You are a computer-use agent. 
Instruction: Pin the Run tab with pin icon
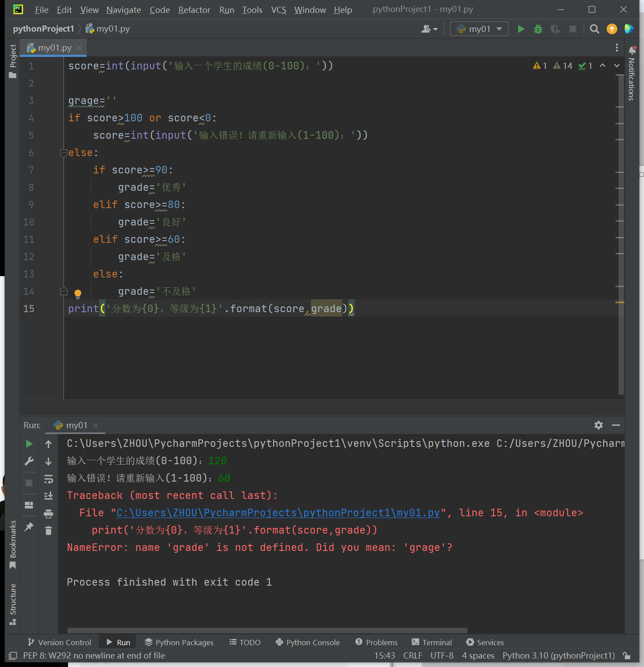29,527
